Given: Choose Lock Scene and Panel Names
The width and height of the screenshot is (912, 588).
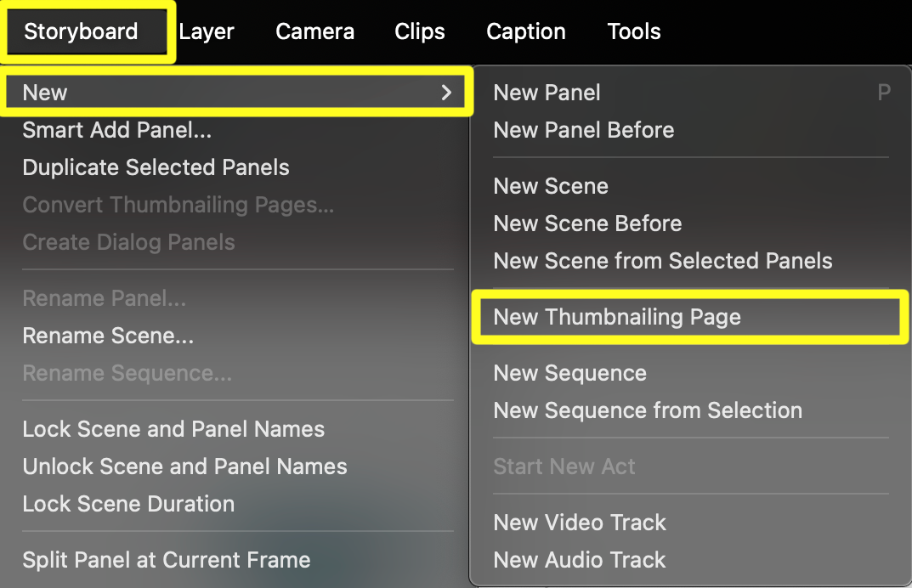Looking at the screenshot, I should point(173,429).
